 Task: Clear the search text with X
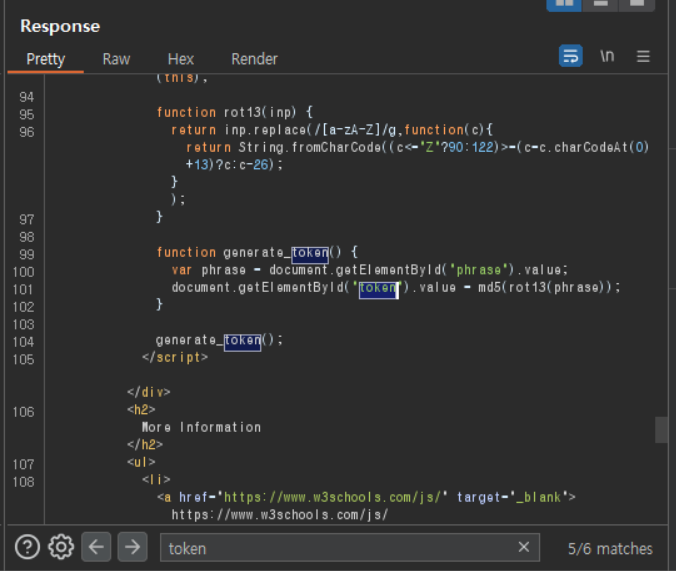pyautogui.click(x=524, y=547)
